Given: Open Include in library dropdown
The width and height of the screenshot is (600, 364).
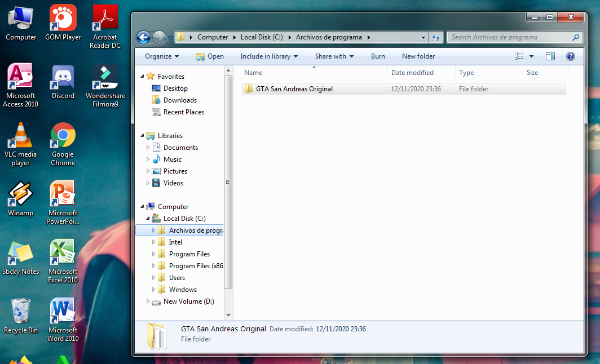Looking at the screenshot, I should pos(269,56).
